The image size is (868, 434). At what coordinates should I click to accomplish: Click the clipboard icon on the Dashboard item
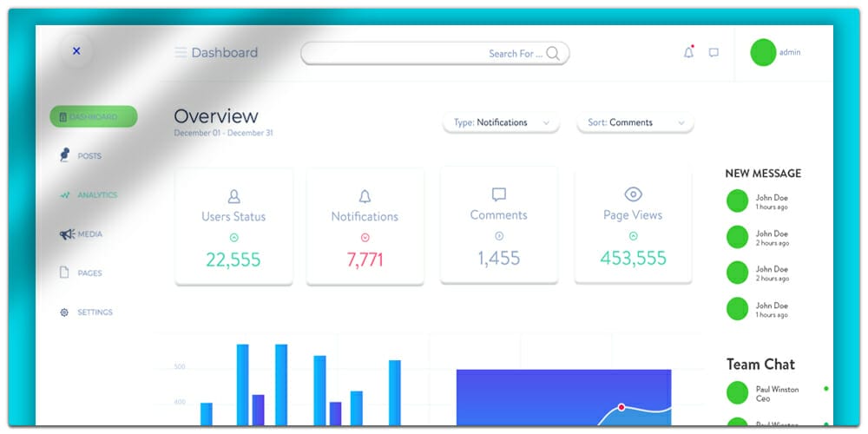tap(62, 117)
